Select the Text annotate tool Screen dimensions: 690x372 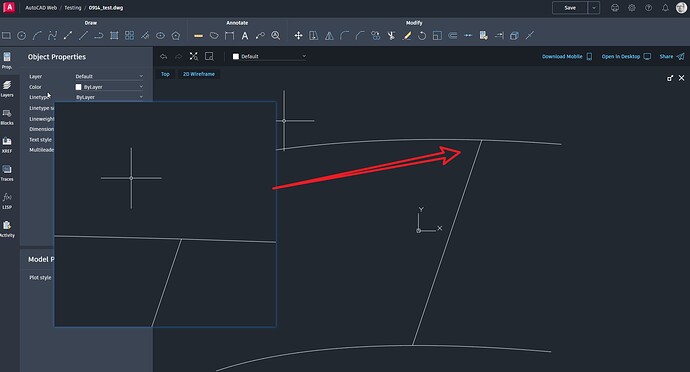245,36
